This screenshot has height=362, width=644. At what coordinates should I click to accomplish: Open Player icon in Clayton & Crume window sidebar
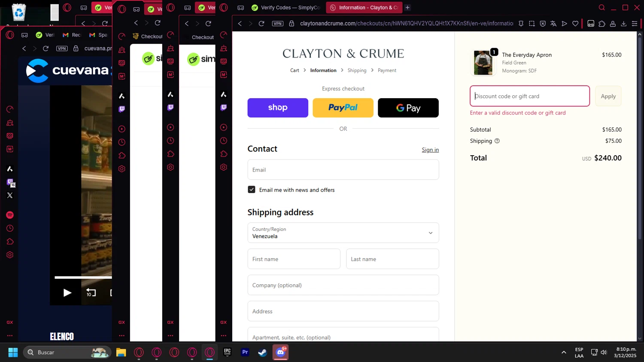224,127
